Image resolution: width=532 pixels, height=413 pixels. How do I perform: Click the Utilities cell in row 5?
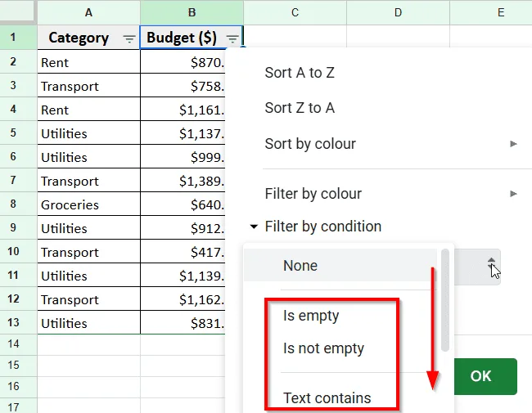(88, 133)
